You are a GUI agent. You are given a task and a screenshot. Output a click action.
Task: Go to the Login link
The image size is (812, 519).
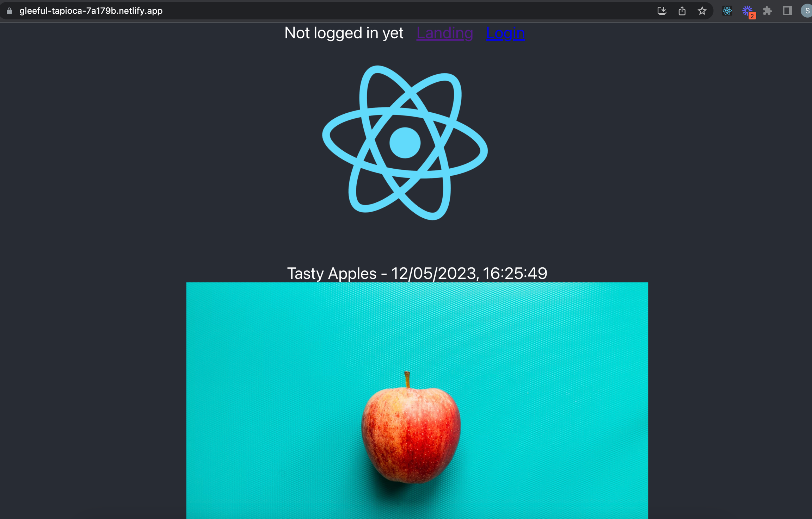coord(505,33)
